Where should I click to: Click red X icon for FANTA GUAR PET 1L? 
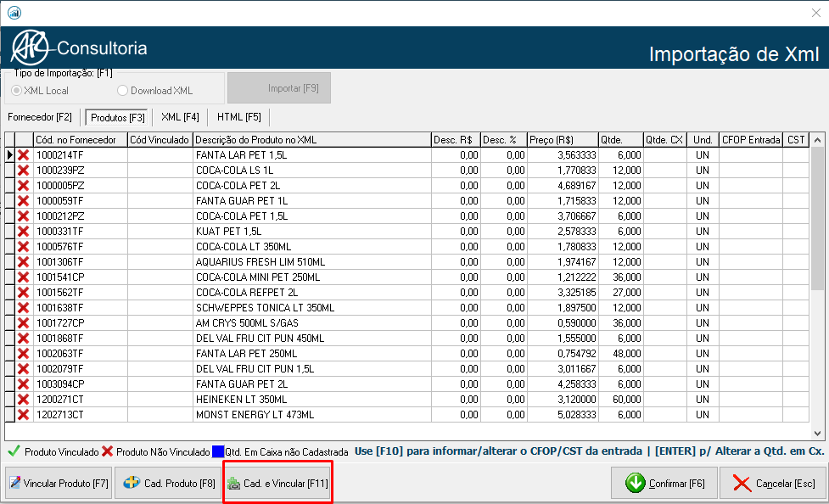(x=23, y=201)
